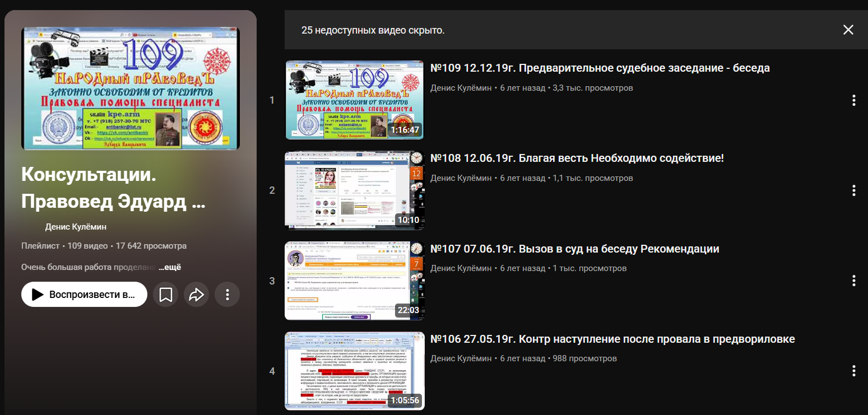
Task: Open Денис Кулёмин channel in playlist sidebar
Action: 76,227
